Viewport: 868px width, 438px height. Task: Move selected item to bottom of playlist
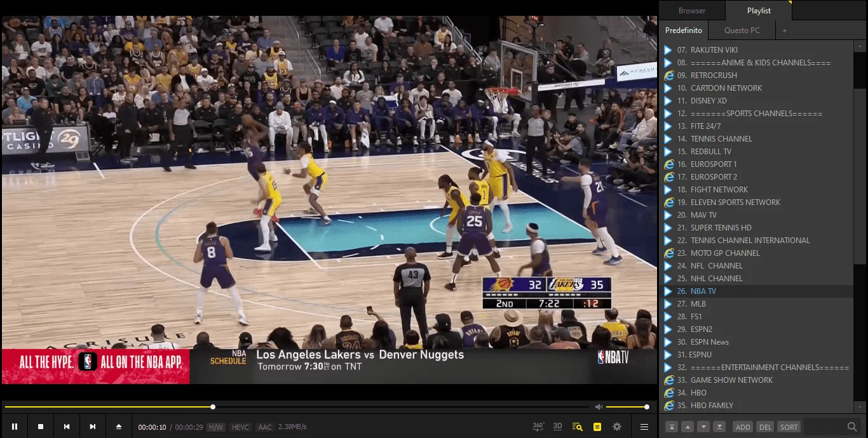719,427
